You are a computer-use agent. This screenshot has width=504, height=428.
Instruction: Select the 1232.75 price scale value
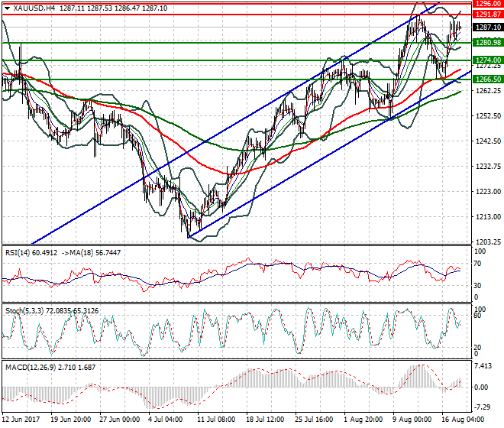pos(488,167)
